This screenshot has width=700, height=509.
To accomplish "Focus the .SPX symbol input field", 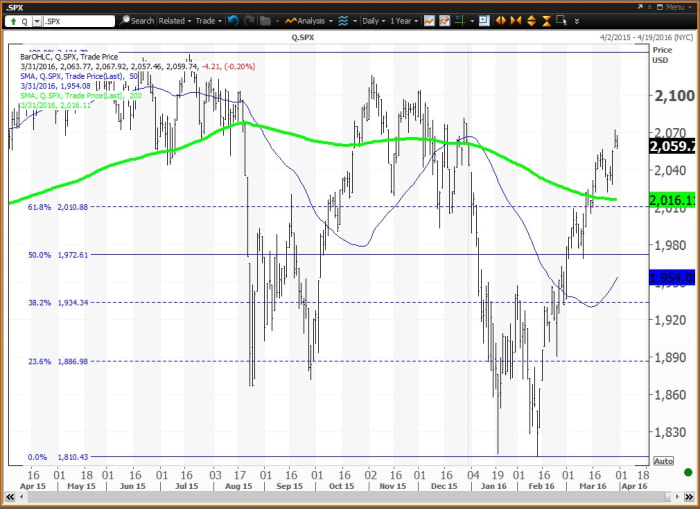I will (x=79, y=21).
